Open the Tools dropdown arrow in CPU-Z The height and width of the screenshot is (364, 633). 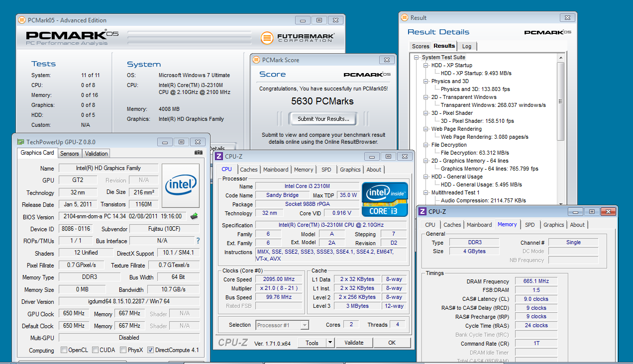(329, 343)
